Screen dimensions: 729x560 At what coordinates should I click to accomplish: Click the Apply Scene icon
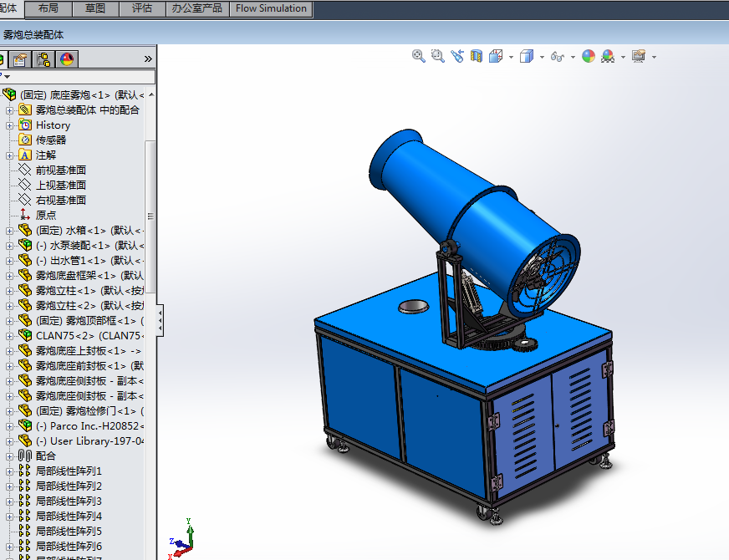608,56
